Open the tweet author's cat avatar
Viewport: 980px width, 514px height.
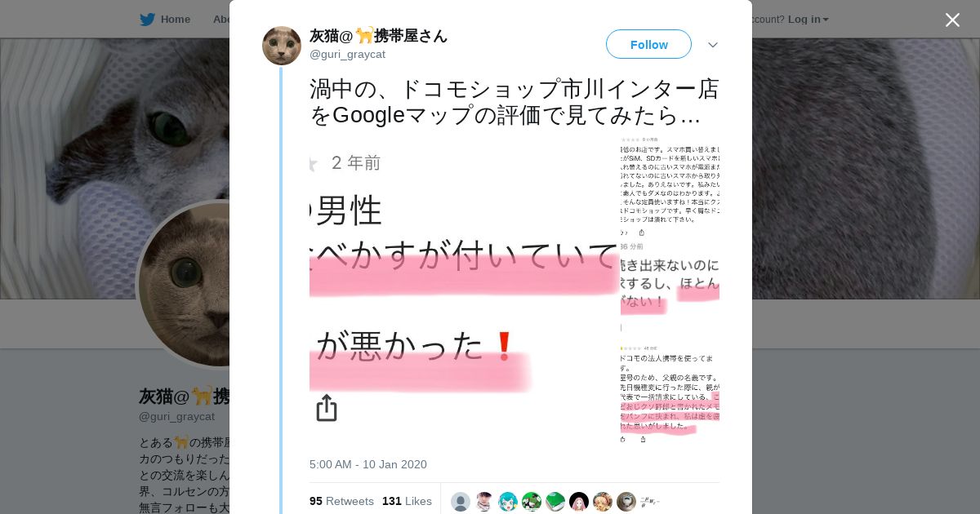pyautogui.click(x=282, y=46)
